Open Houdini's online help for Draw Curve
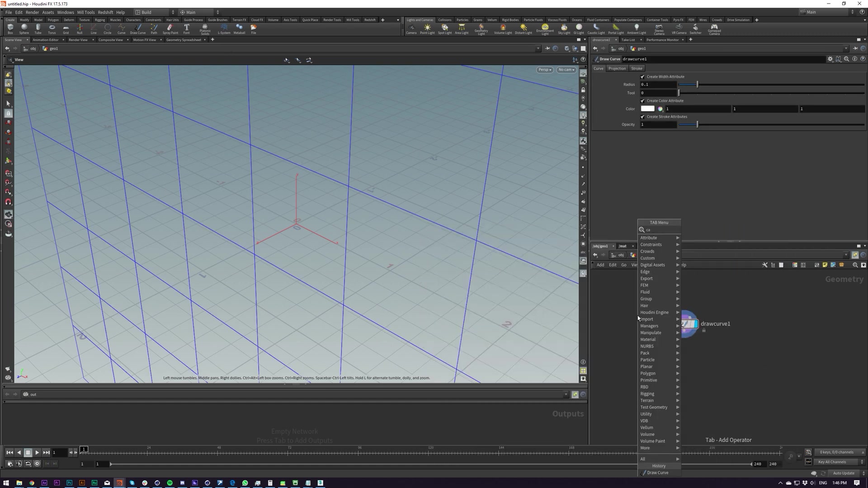This screenshot has width=868, height=488. pyautogui.click(x=863, y=59)
